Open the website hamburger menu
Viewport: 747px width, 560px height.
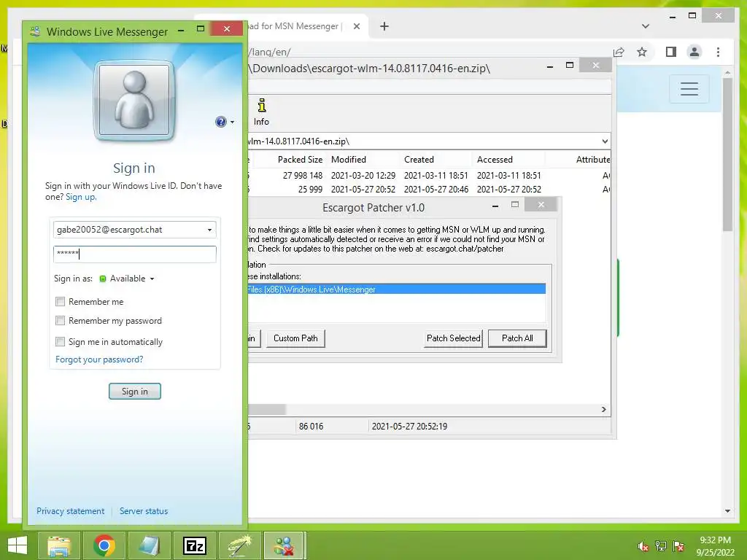click(689, 89)
